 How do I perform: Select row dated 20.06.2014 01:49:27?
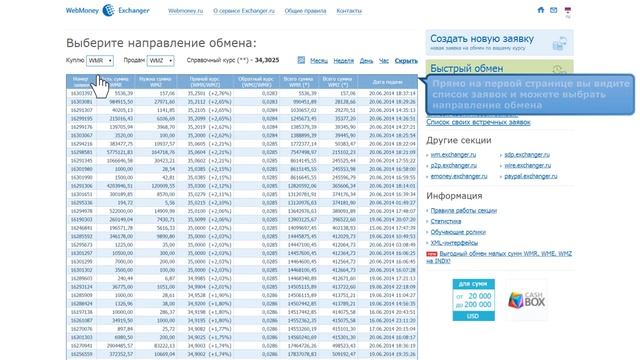point(242,203)
